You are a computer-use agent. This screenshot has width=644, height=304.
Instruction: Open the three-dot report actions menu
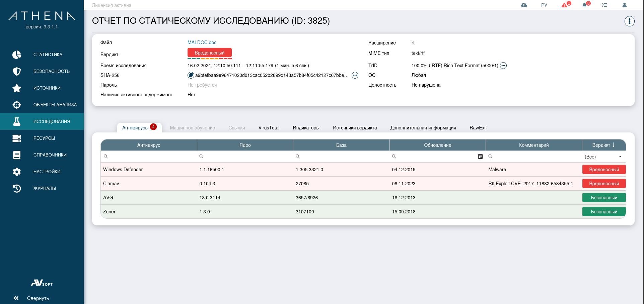(x=630, y=21)
